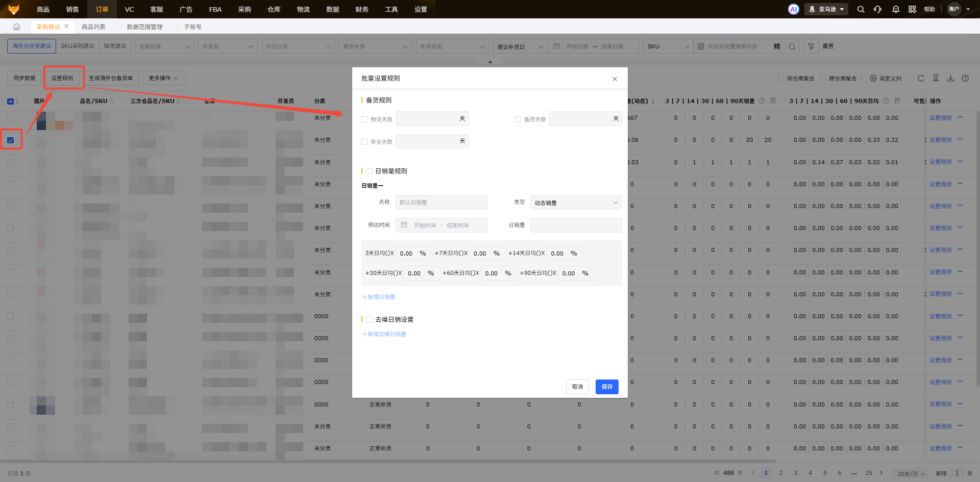Open the 20条/页 page size dropdown
This screenshot has height=482, width=980.
pos(911,473)
